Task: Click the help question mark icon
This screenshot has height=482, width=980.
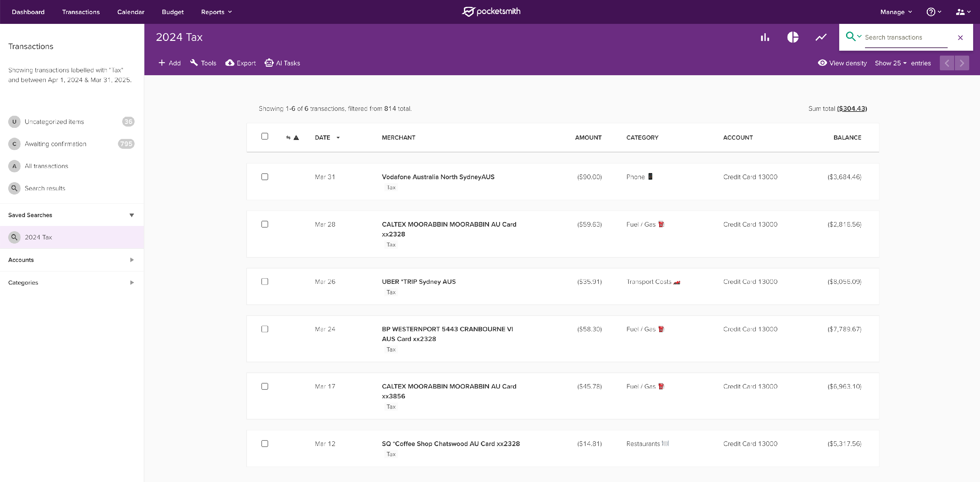Action: pos(931,12)
